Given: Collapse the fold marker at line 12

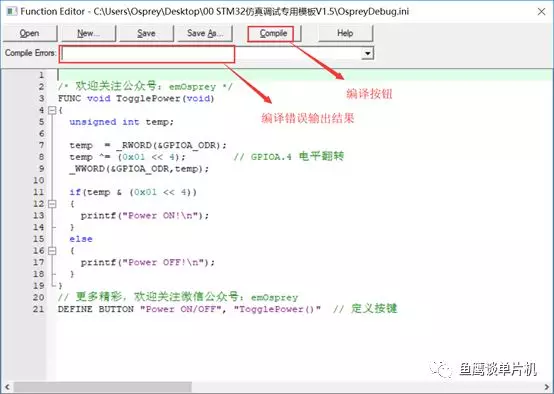Looking at the screenshot, I should click(x=52, y=204).
